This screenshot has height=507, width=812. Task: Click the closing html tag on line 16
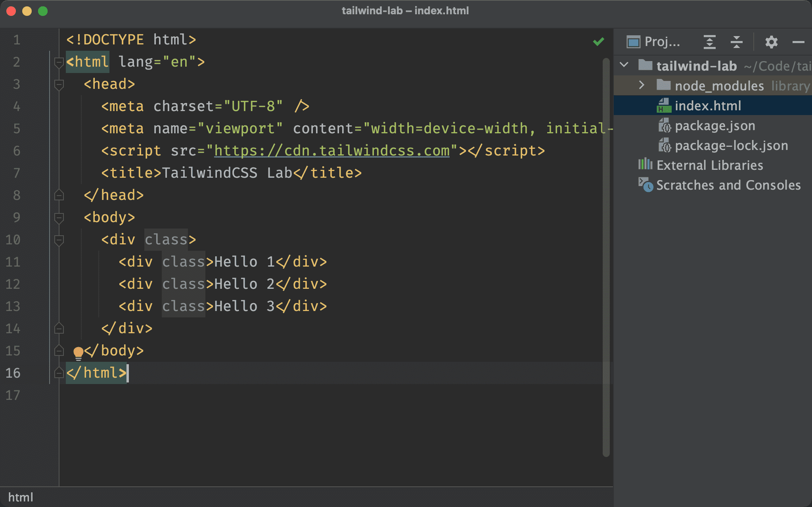coord(96,373)
